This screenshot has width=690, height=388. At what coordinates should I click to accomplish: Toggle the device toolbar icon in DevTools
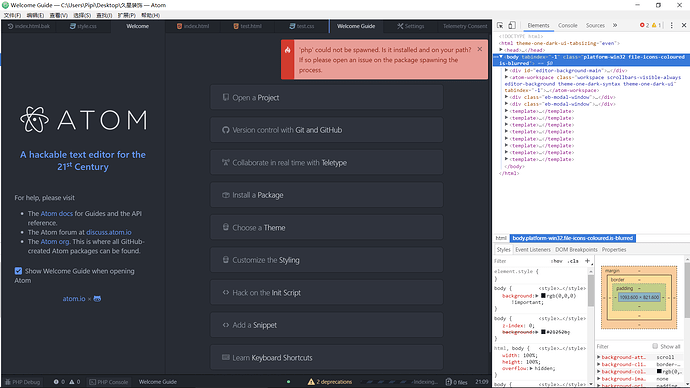(x=512, y=26)
